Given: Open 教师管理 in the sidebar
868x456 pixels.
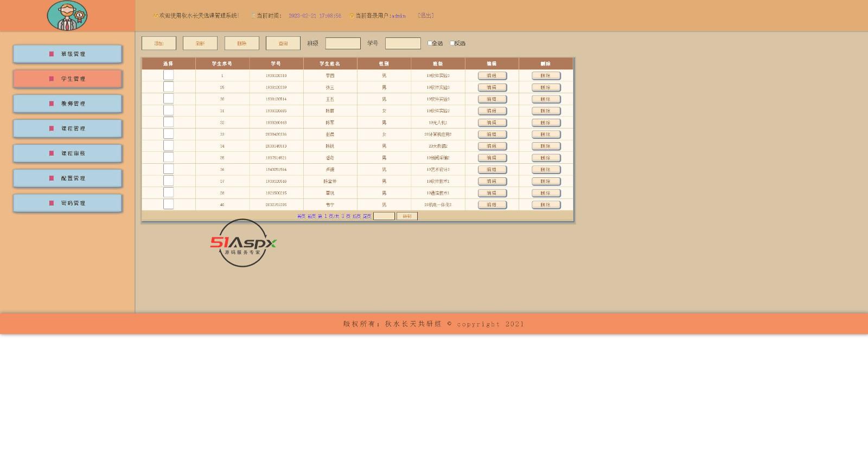Looking at the screenshot, I should click(68, 104).
